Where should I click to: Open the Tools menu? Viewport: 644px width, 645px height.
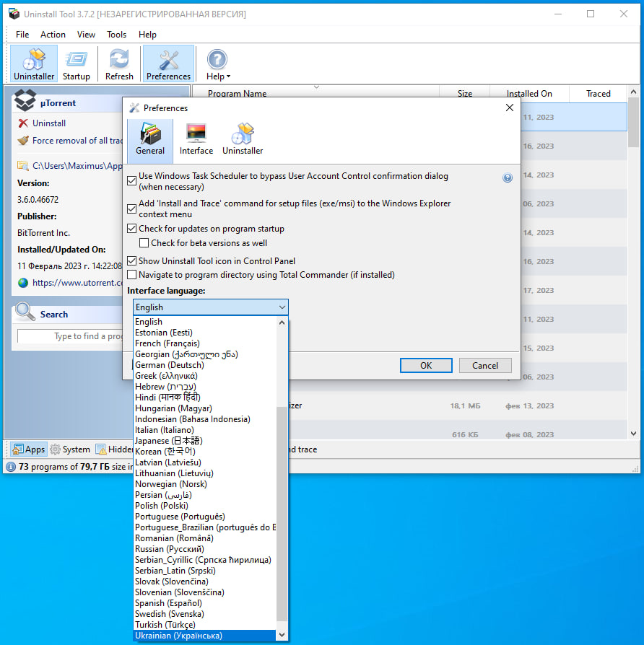(x=116, y=35)
